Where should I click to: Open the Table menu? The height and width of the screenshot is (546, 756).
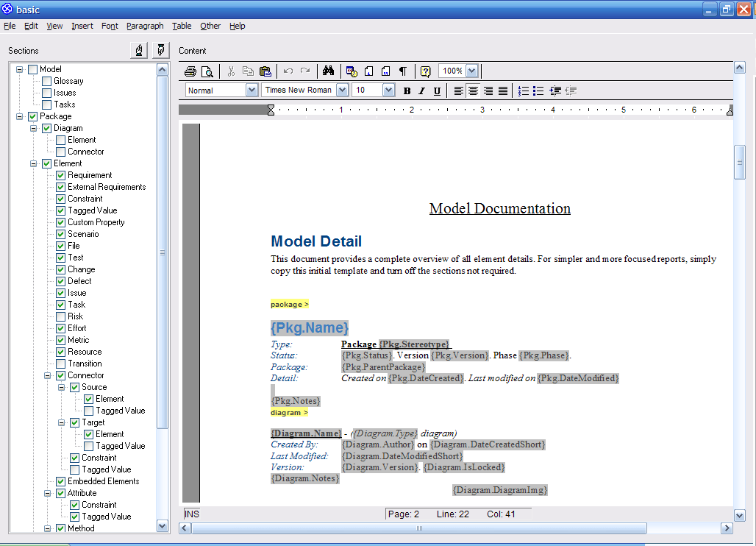181,26
